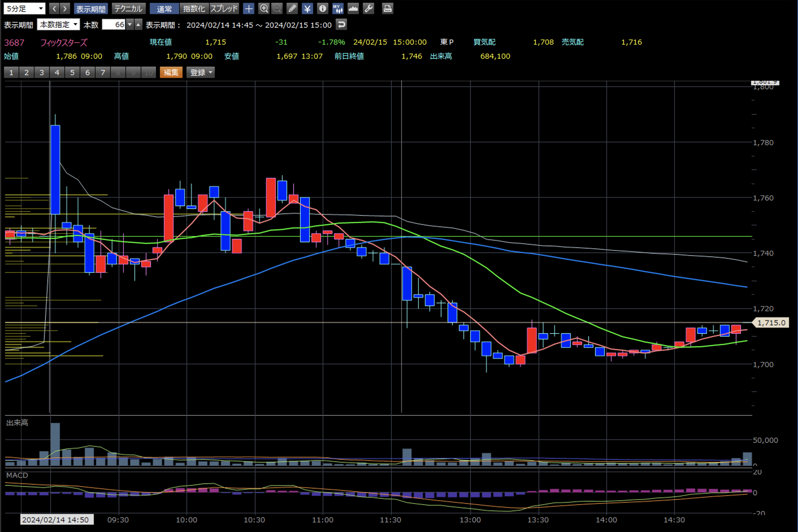Zoom in with magnifier plus icon

point(264,8)
